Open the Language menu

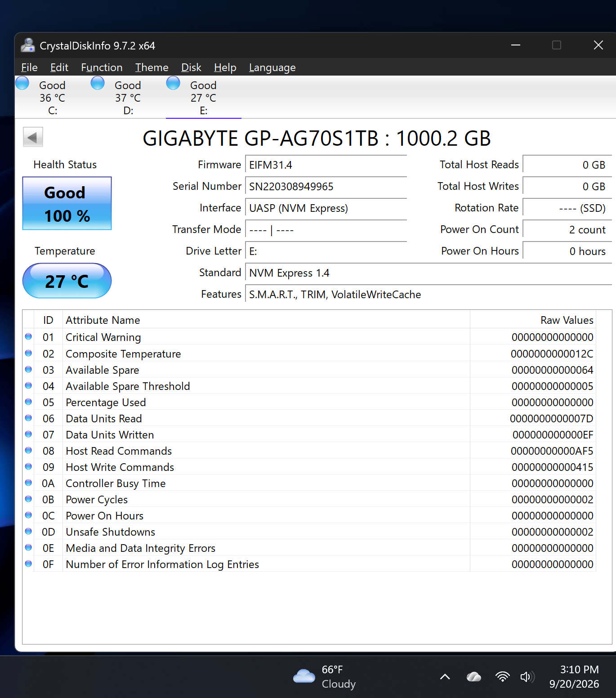272,67
